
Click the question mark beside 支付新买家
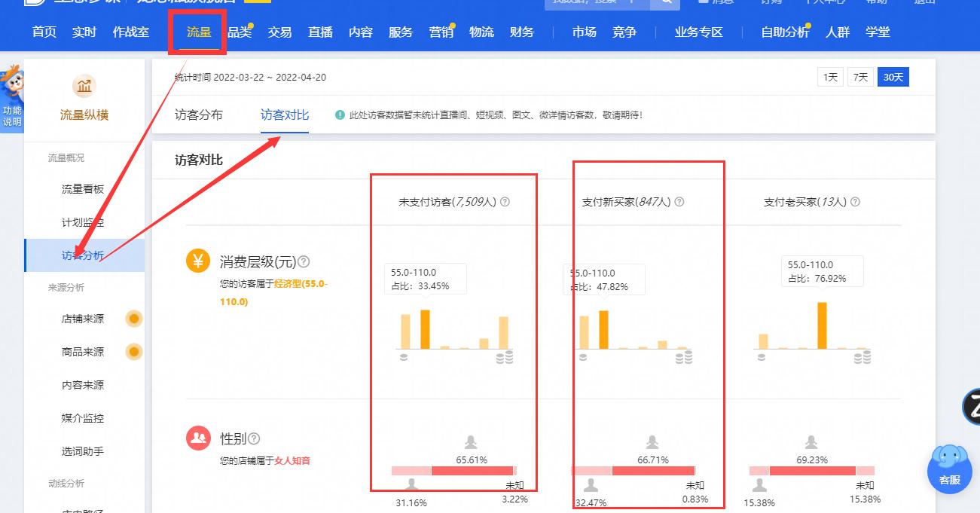(679, 201)
